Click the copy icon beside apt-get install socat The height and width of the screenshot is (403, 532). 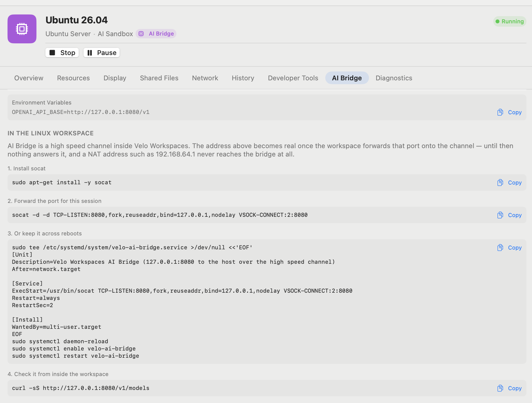pos(500,183)
